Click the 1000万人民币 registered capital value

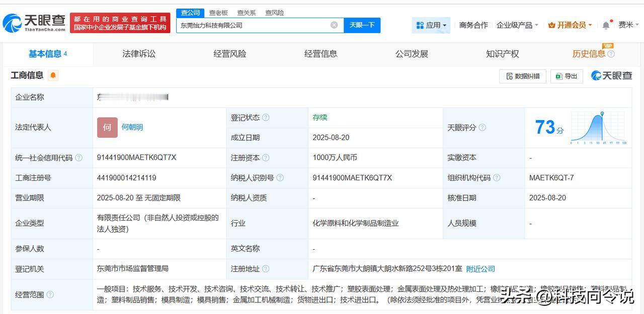pos(335,158)
